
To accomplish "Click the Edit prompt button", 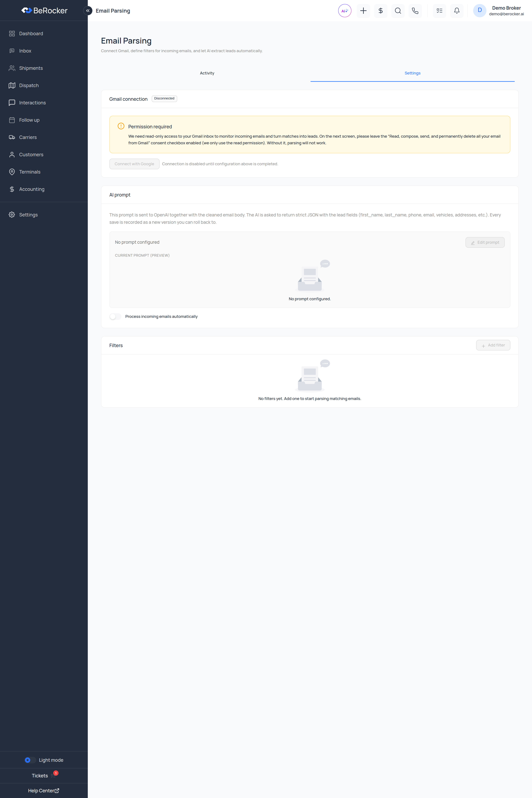I will [x=485, y=243].
